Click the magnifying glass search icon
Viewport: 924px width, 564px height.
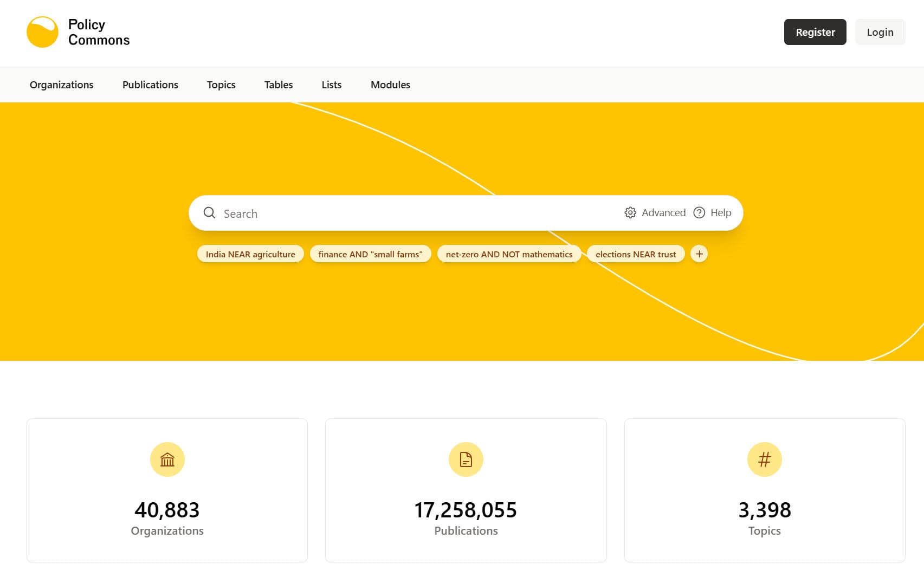point(209,213)
